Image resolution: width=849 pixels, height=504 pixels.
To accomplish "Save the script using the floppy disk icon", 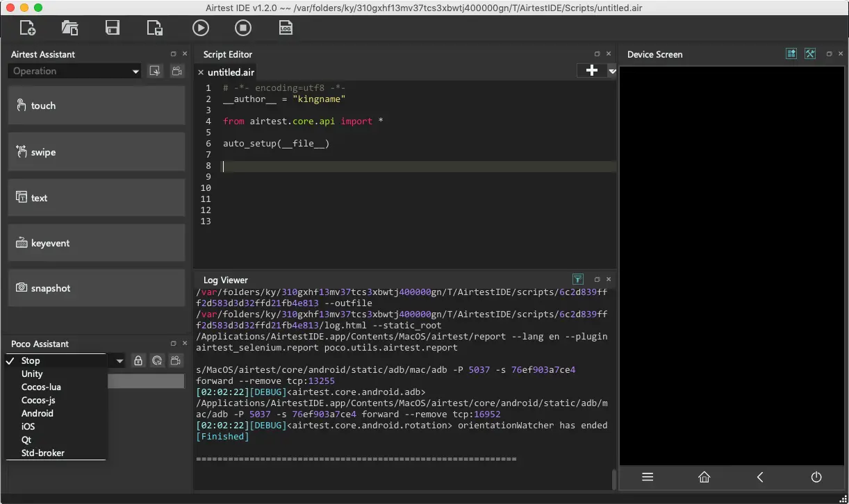I will (113, 28).
